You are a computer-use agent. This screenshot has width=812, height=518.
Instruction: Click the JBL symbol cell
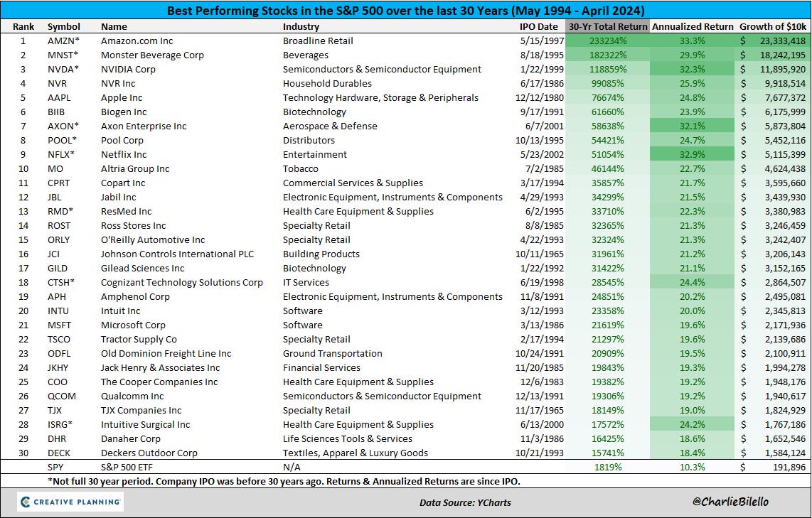pyautogui.click(x=54, y=197)
